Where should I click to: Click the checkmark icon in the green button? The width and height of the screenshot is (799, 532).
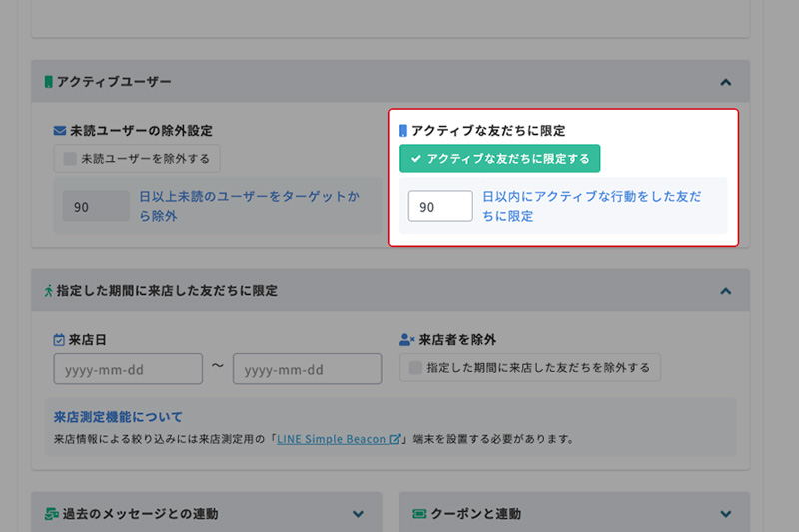coord(416,159)
